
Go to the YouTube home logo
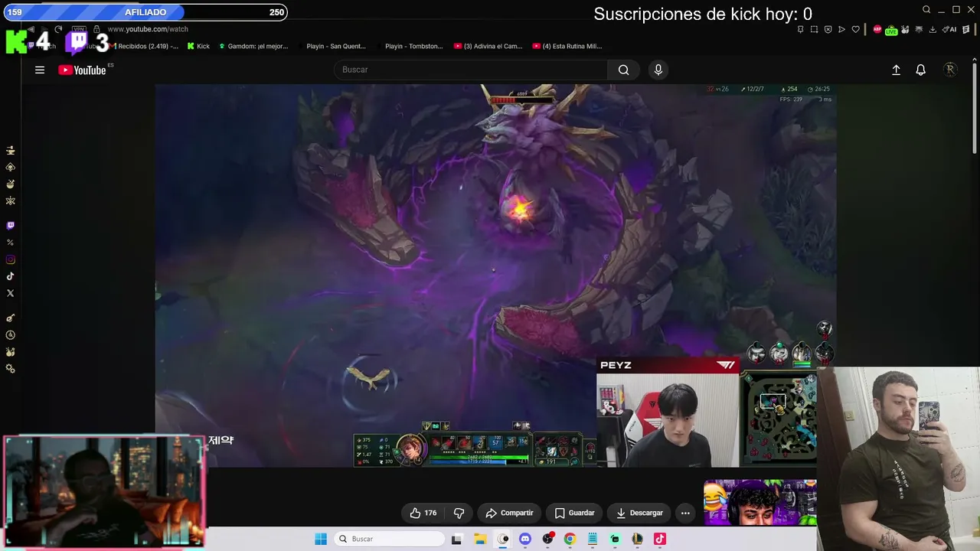tap(82, 70)
